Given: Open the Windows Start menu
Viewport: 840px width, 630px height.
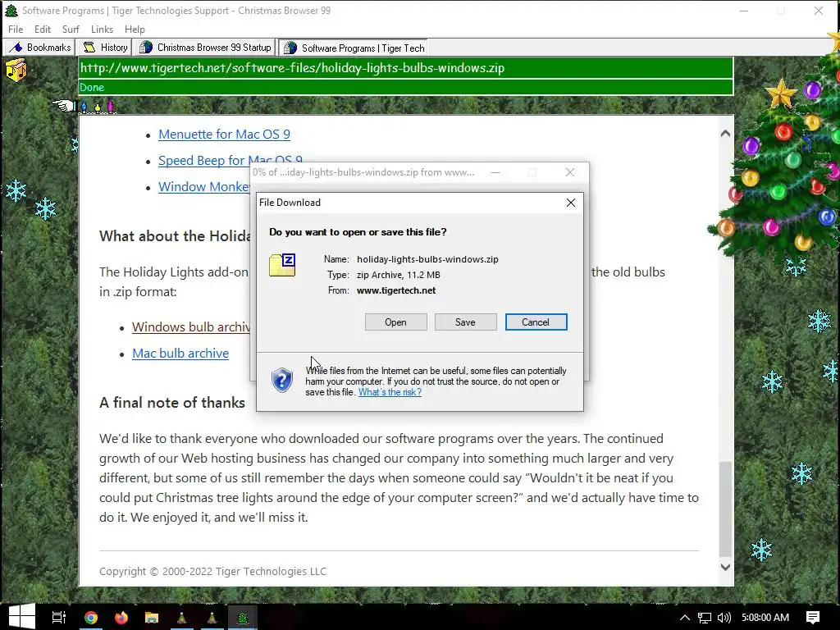Looking at the screenshot, I should tap(21, 617).
